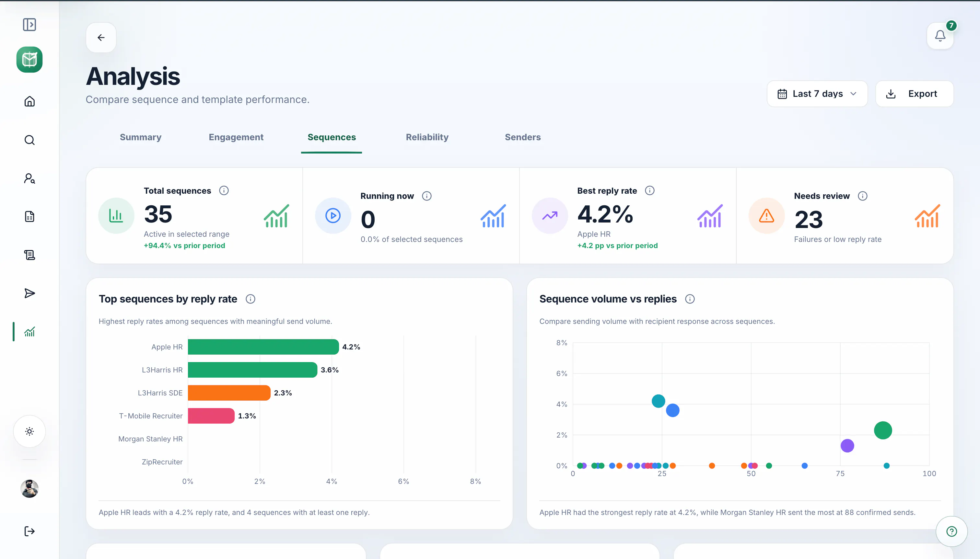Select the analytics chart icon in sidebar
Screen dimensions: 980x559
[29, 332]
